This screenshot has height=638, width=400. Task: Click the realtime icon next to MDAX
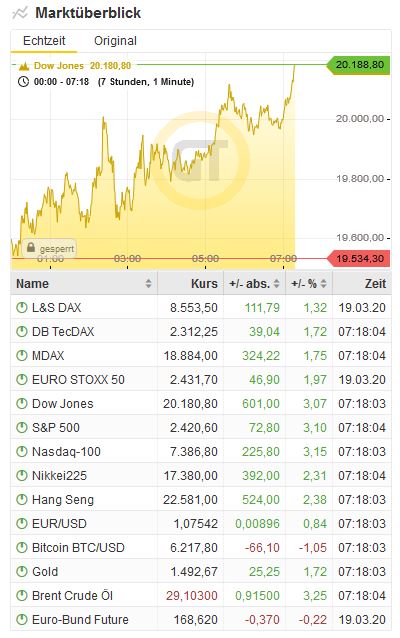22,356
